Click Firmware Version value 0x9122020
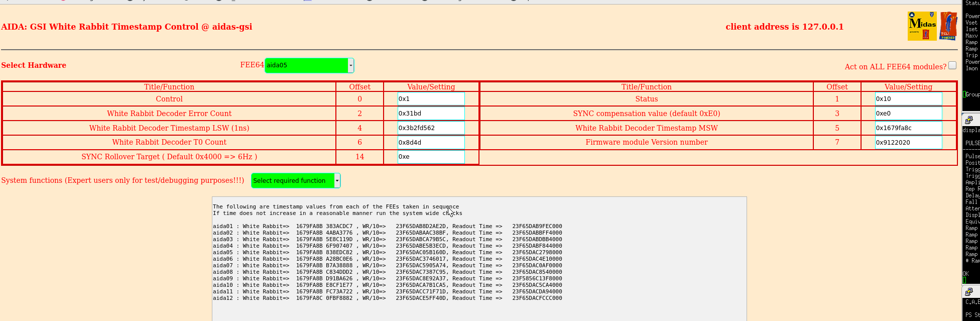This screenshot has width=980, height=321. 908,143
